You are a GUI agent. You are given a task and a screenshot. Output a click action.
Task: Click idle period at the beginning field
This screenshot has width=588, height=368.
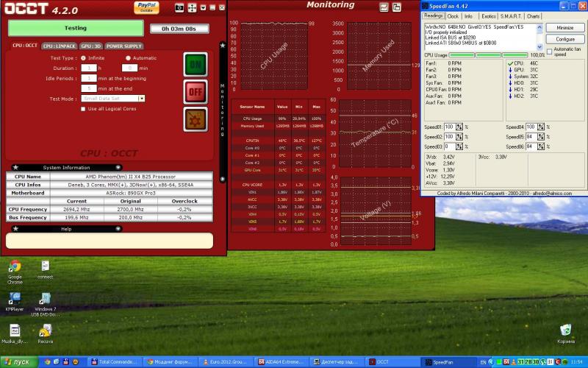(89, 79)
